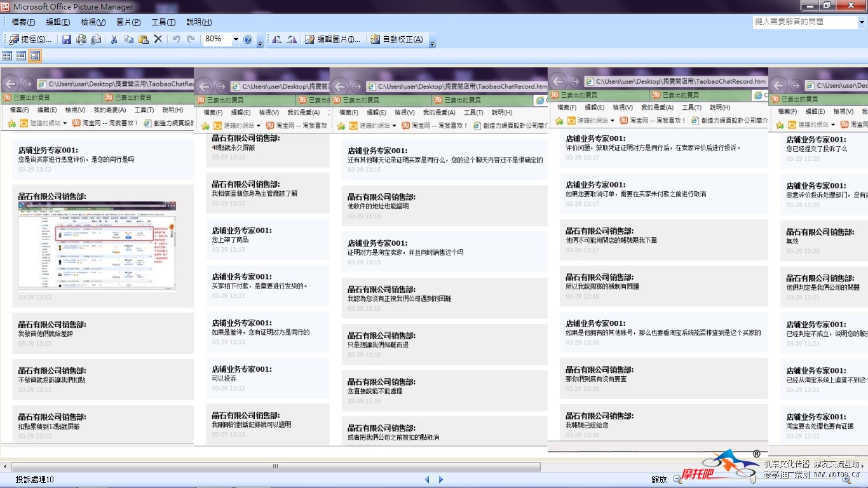Rotate the picture left
The height and width of the screenshot is (488, 868).
click(x=277, y=39)
